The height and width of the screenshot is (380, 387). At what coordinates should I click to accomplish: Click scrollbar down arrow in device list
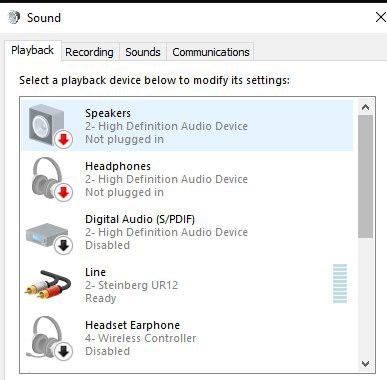(x=366, y=363)
